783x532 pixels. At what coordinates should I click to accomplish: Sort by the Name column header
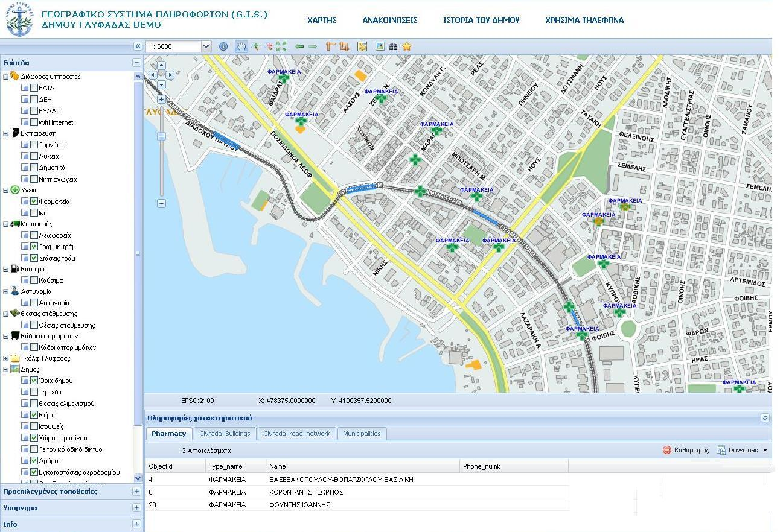point(363,466)
